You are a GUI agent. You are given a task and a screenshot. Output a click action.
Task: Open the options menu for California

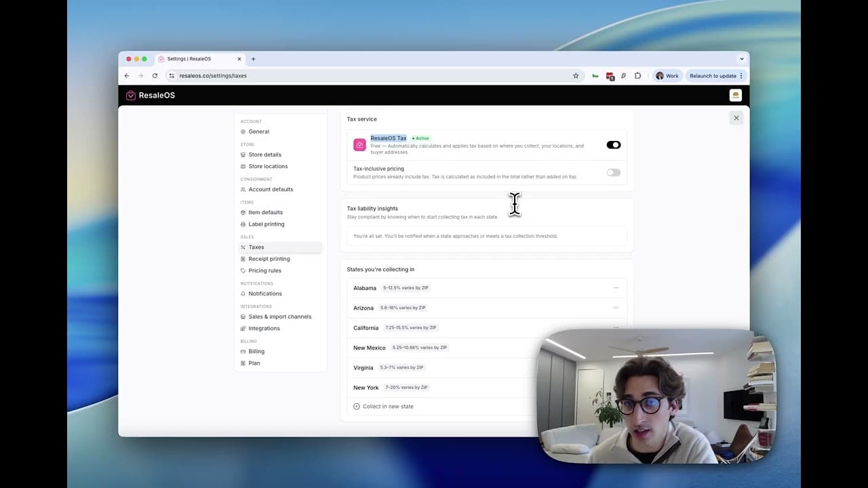(616, 327)
